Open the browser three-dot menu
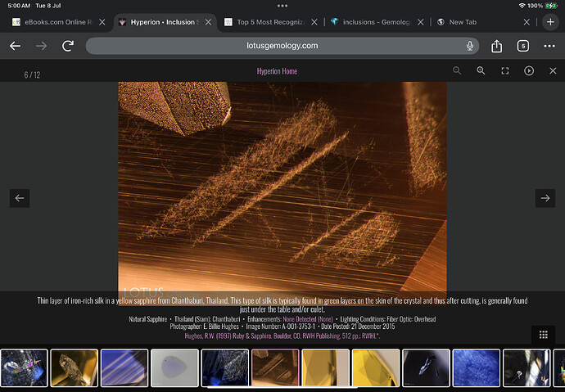 tap(549, 46)
